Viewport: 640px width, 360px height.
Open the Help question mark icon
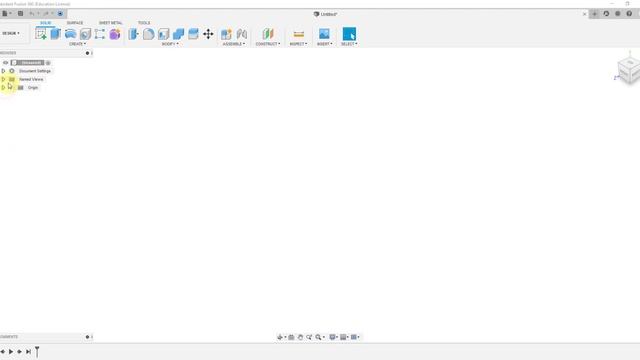pyautogui.click(x=629, y=13)
